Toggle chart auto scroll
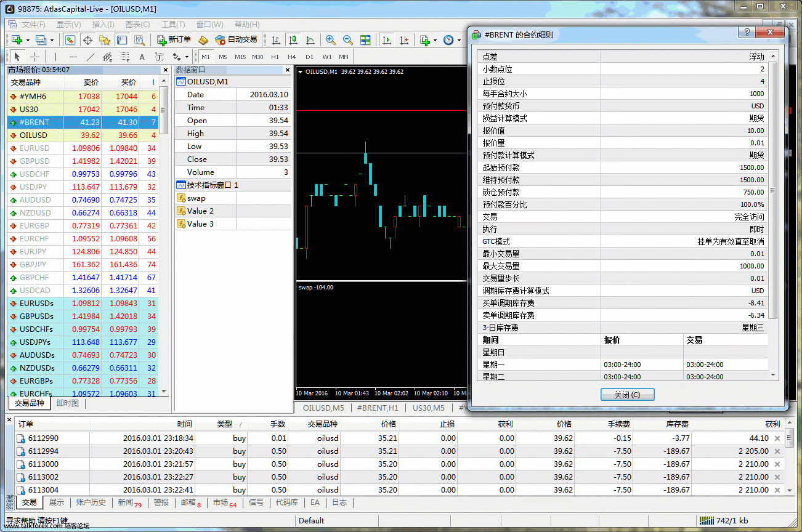The image size is (802, 532). pyautogui.click(x=387, y=40)
